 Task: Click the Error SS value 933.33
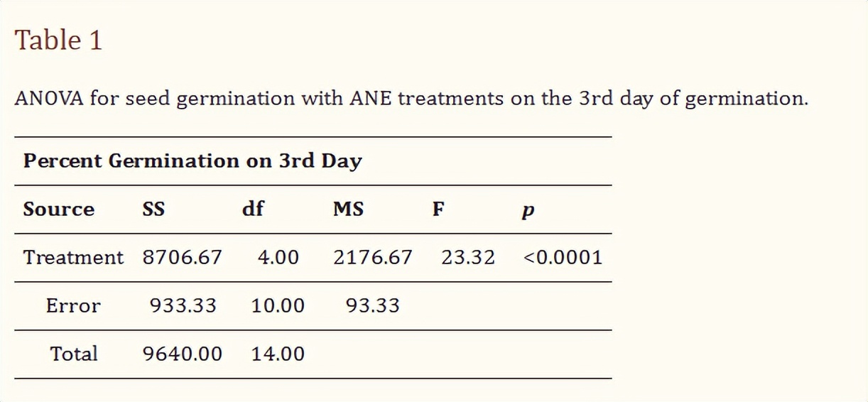[x=183, y=305]
